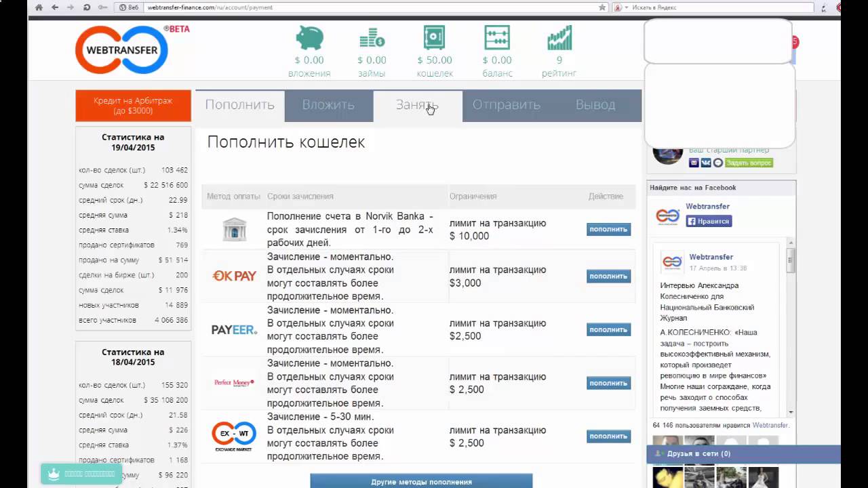Click Facebook widget scrollbar down arrow
Viewport: 868px width, 488px height.
click(791, 412)
